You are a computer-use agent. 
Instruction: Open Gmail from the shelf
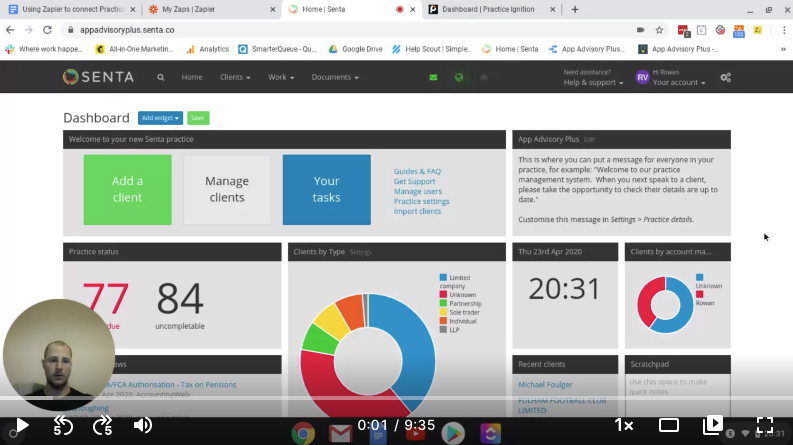point(340,433)
